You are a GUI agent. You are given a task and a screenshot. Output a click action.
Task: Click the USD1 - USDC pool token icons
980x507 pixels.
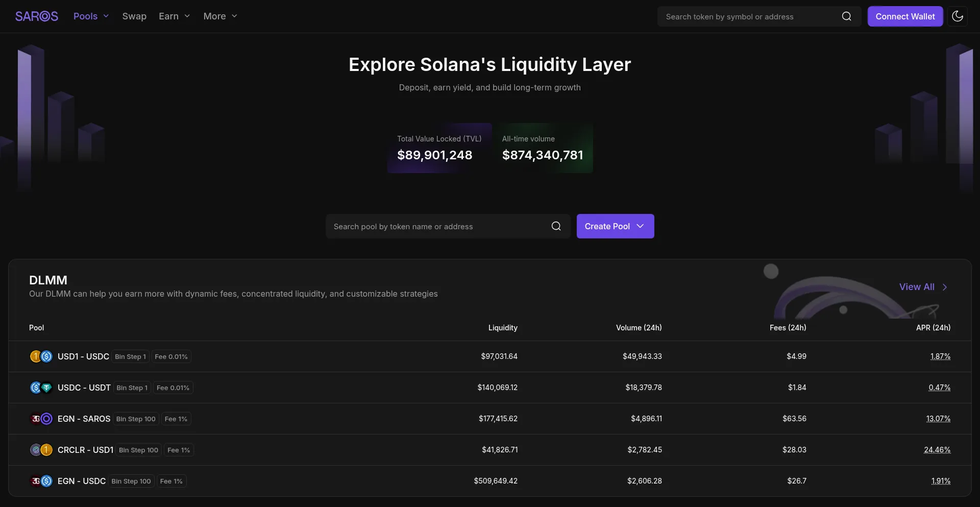tap(41, 356)
